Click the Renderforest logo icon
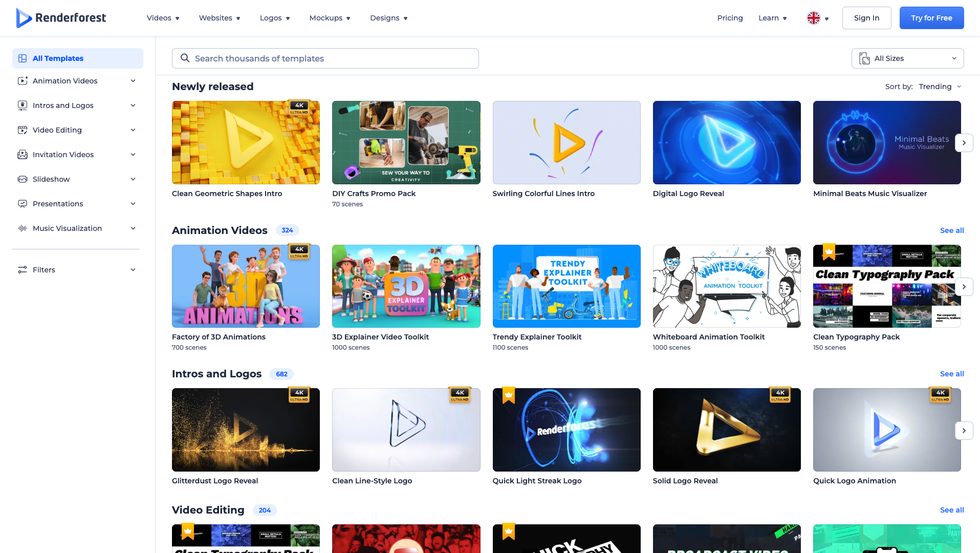 tap(24, 18)
